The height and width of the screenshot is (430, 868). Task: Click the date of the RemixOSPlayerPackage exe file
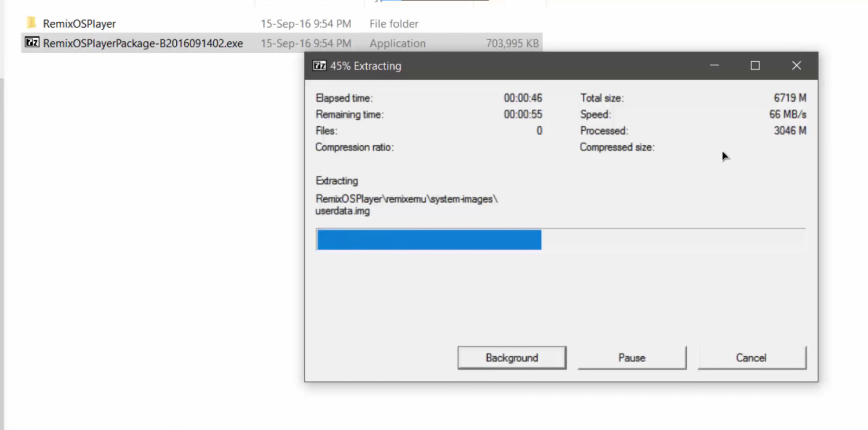306,43
